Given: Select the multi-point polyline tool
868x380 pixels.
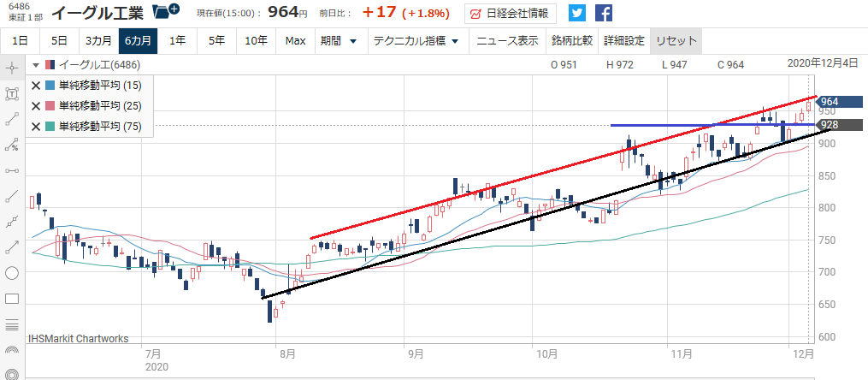Looking at the screenshot, I should [12, 222].
